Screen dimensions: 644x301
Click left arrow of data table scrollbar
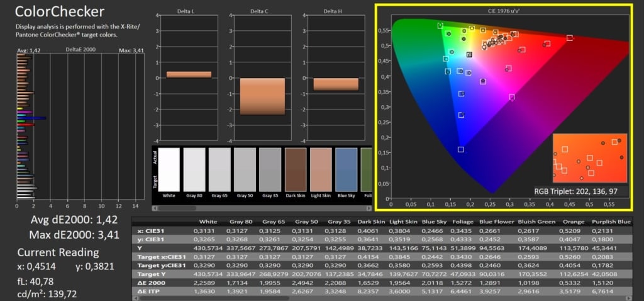click(135, 298)
